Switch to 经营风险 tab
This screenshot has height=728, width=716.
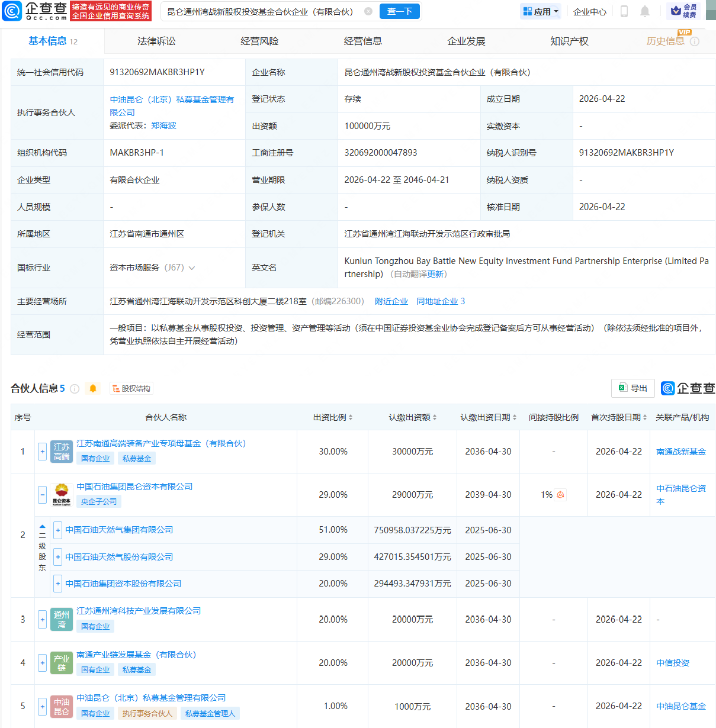[259, 41]
